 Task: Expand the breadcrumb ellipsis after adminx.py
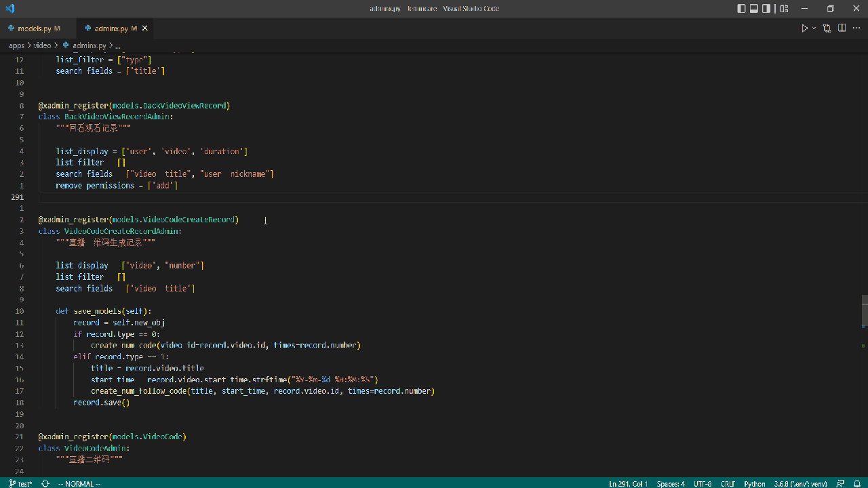click(117, 45)
